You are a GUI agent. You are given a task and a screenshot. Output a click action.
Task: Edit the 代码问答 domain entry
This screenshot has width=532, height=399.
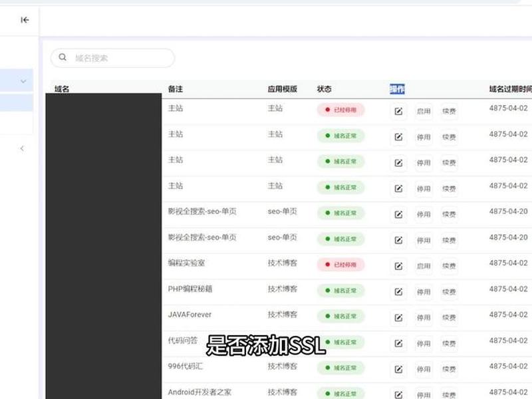[398, 343]
